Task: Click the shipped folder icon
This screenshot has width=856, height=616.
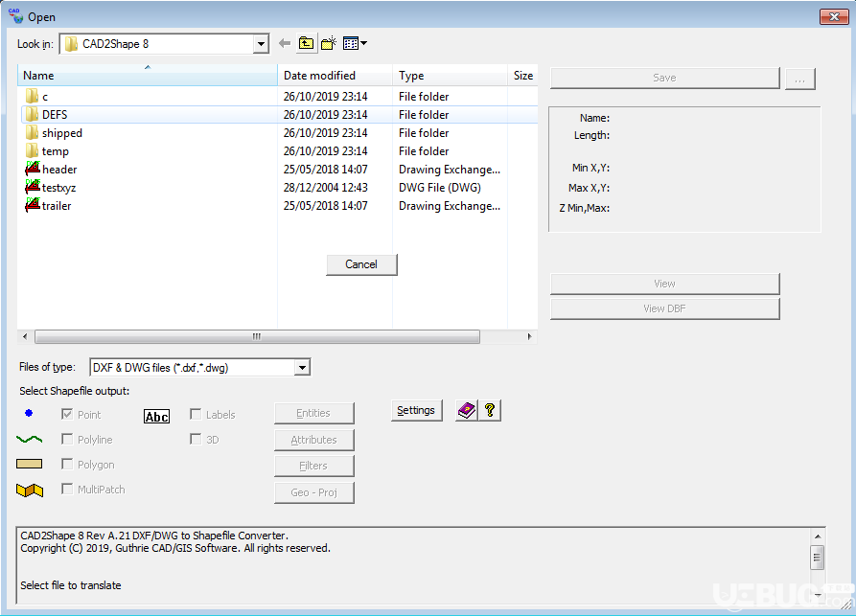Action: coord(33,132)
